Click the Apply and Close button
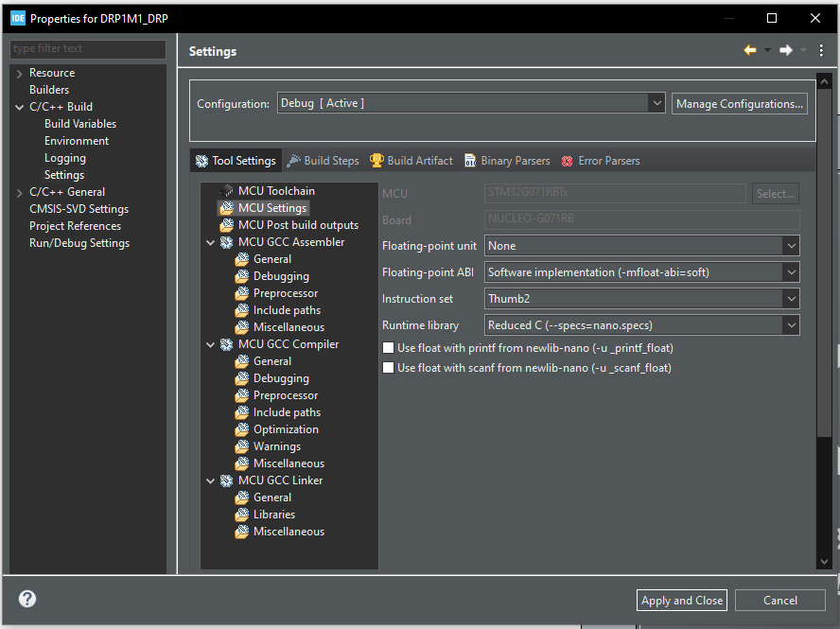This screenshot has width=840, height=629. point(682,600)
